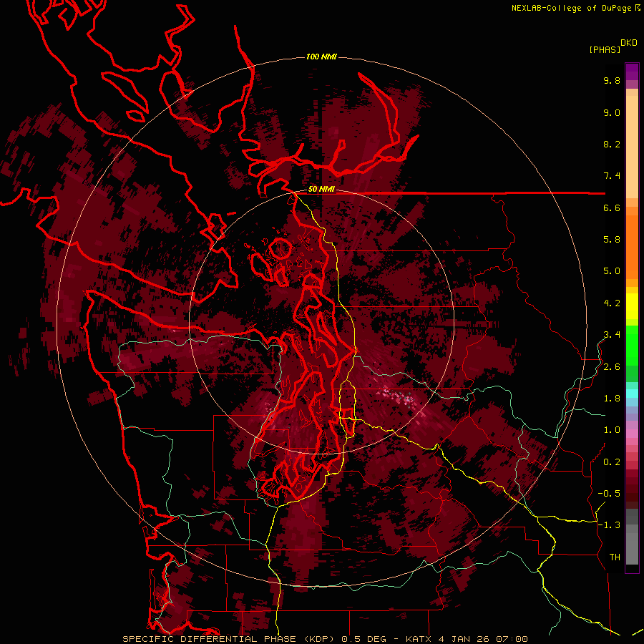
Task: Click the 8.2 color scale value
Action: pos(612,145)
